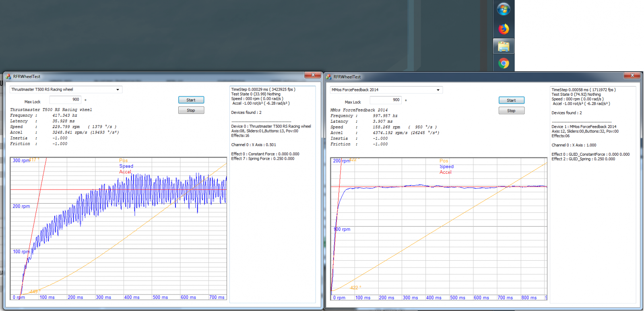Viewport: 644px width, 311px height.
Task: Click 300 rpm label on Thrustmaster graph
Action: pyautogui.click(x=21, y=161)
